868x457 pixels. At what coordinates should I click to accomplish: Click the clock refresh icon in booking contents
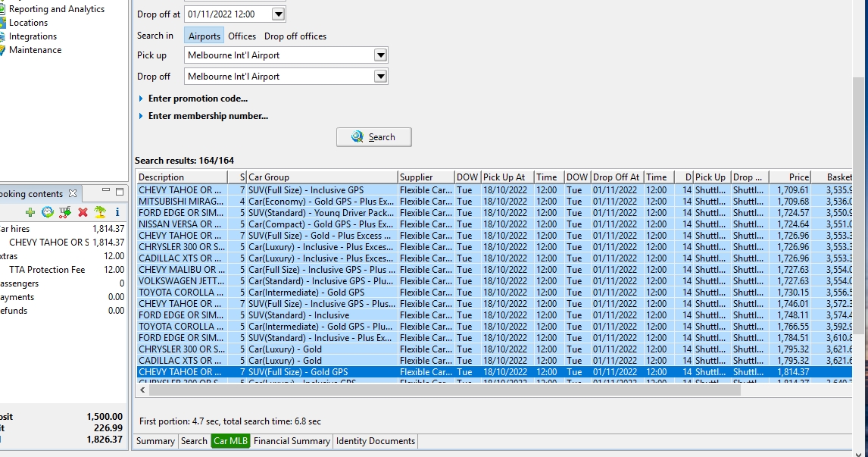point(48,212)
